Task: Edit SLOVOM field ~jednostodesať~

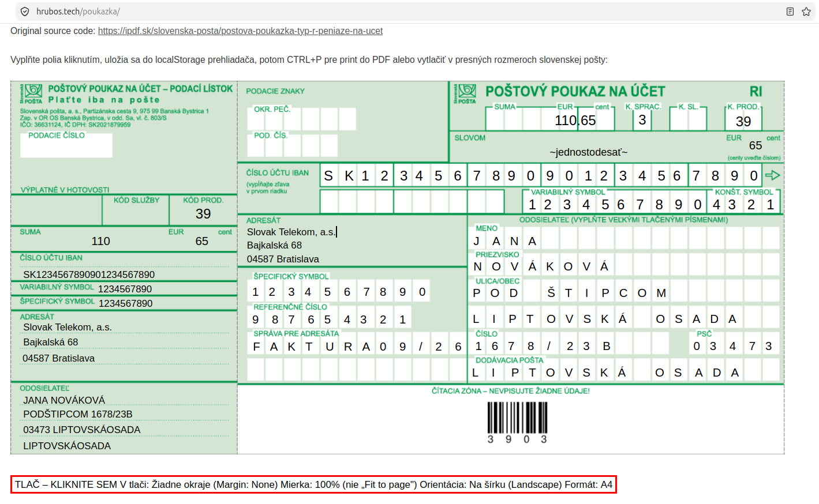Action: (588, 152)
